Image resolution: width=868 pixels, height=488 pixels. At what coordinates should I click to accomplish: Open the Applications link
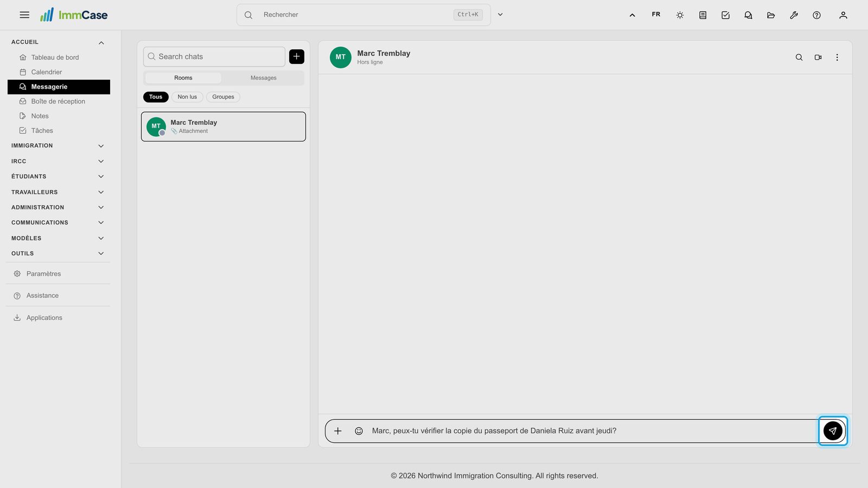tap(58, 318)
